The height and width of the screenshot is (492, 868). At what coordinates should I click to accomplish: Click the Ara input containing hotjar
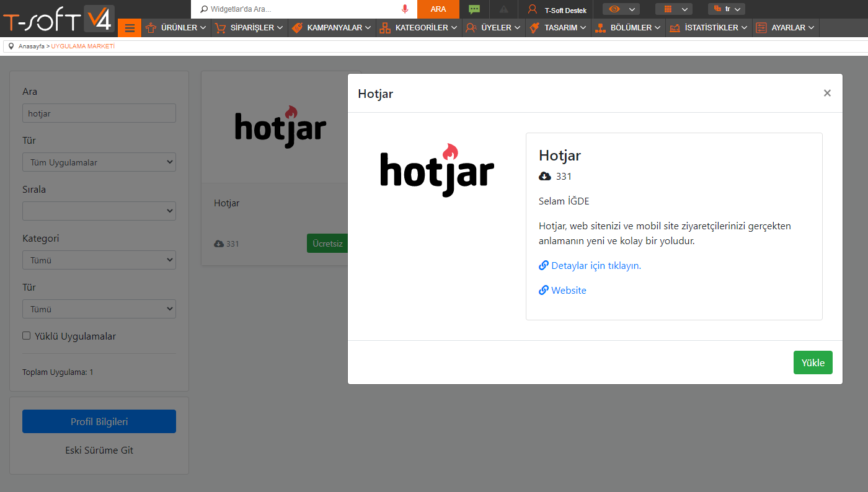[x=99, y=113]
